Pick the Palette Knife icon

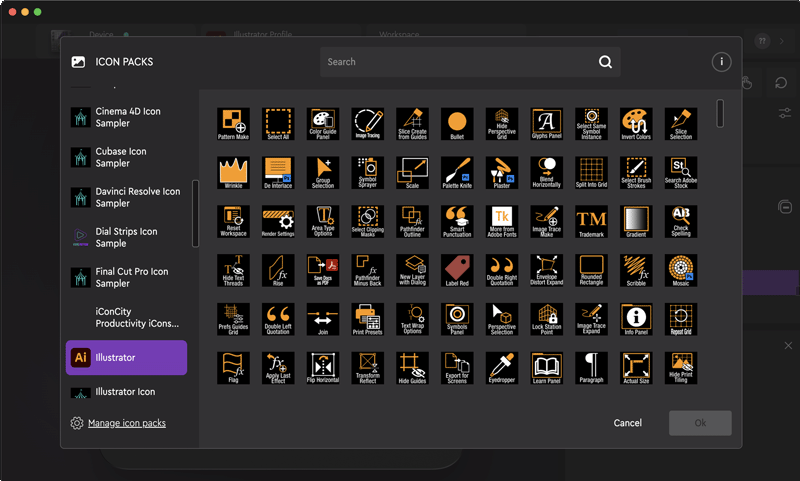coord(457,173)
